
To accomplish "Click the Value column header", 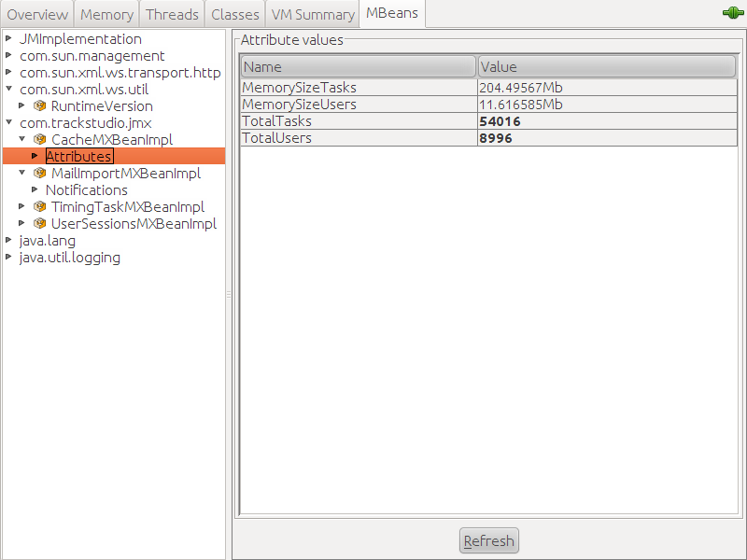I will (607, 67).
